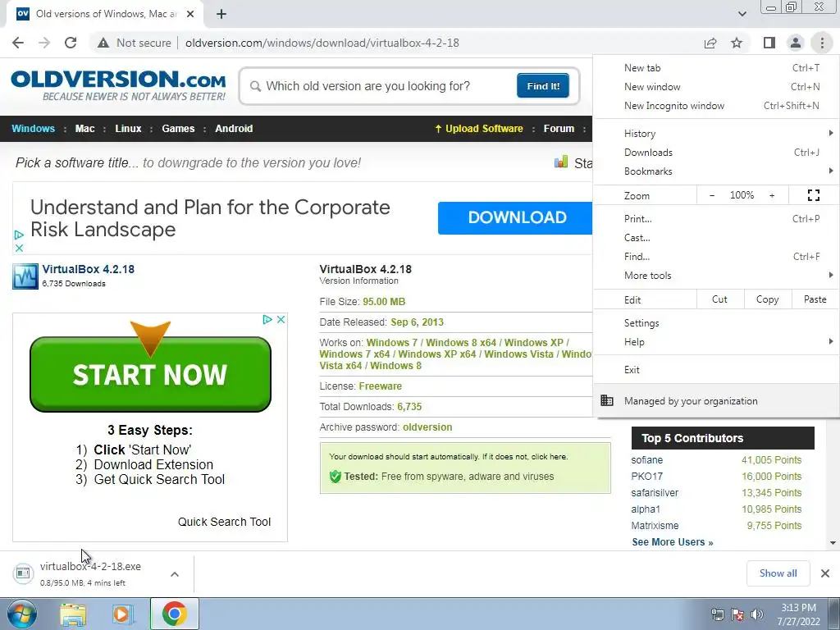The width and height of the screenshot is (840, 630).
Task: Reload the page with the refresh icon
Action: coord(71,43)
